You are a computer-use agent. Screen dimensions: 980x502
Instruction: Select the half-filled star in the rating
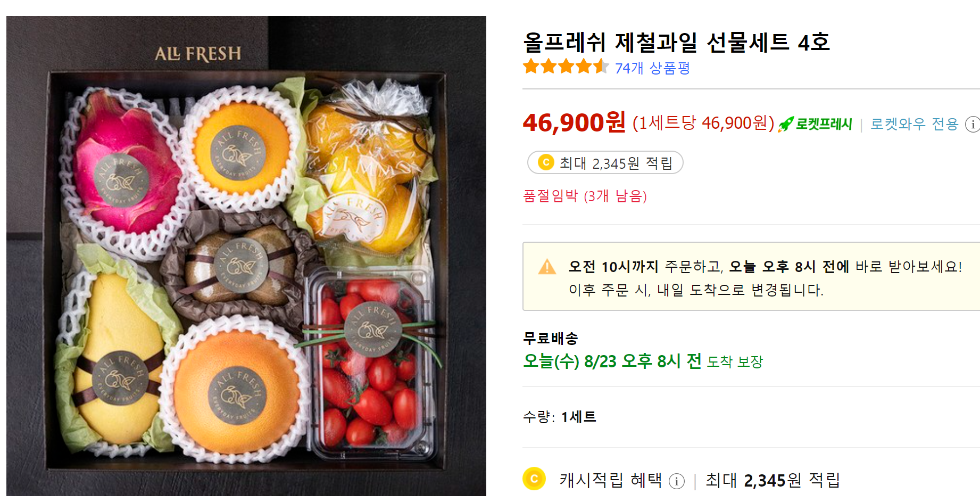pyautogui.click(x=601, y=67)
